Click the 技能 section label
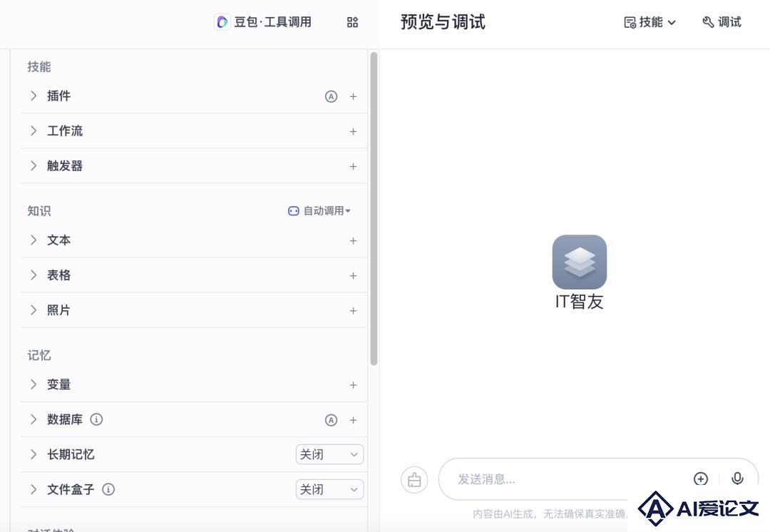The height and width of the screenshot is (532, 770). pyautogui.click(x=39, y=67)
